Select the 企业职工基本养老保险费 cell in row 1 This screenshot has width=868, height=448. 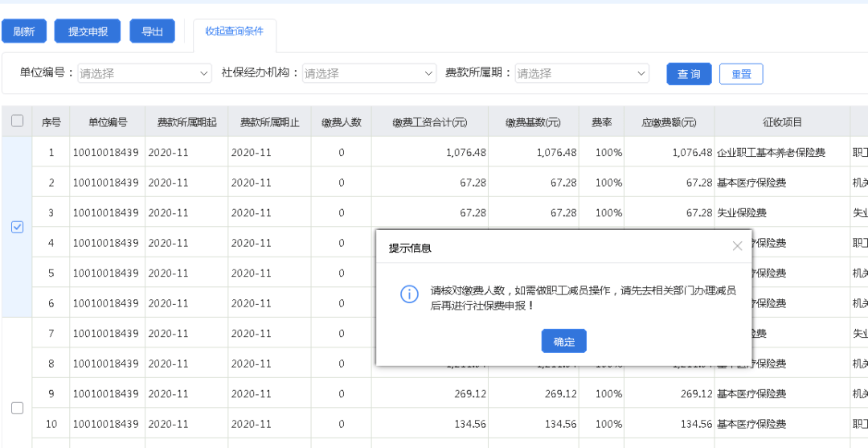771,152
